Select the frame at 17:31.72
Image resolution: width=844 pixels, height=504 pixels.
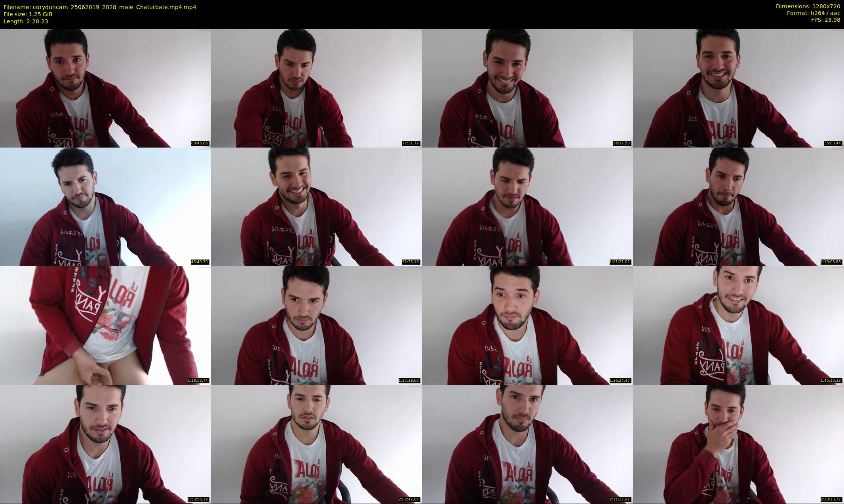316,88
